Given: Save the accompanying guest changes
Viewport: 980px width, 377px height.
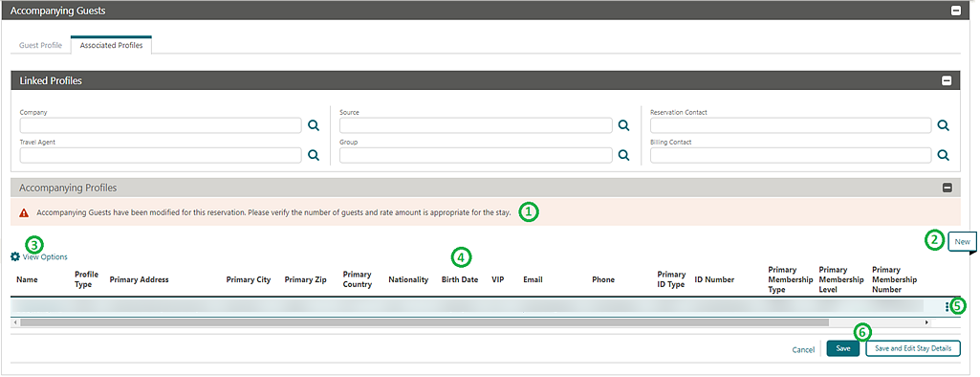Looking at the screenshot, I should [x=843, y=348].
